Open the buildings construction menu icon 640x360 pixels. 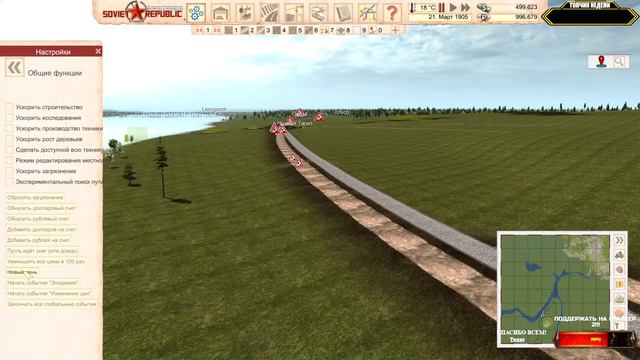pyautogui.click(x=220, y=13)
